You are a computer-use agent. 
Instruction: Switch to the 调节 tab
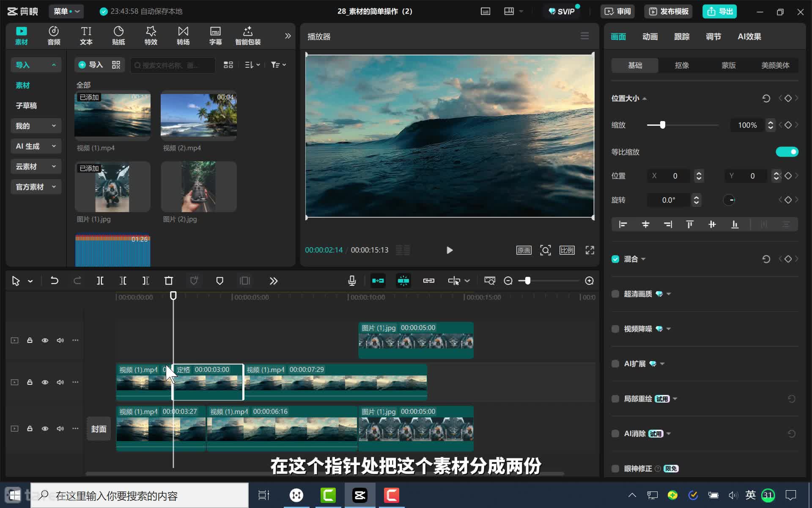pyautogui.click(x=713, y=36)
